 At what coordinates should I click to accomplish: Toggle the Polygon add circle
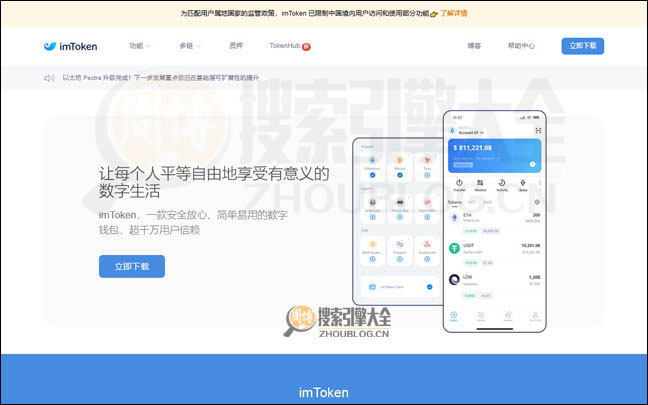point(400,259)
